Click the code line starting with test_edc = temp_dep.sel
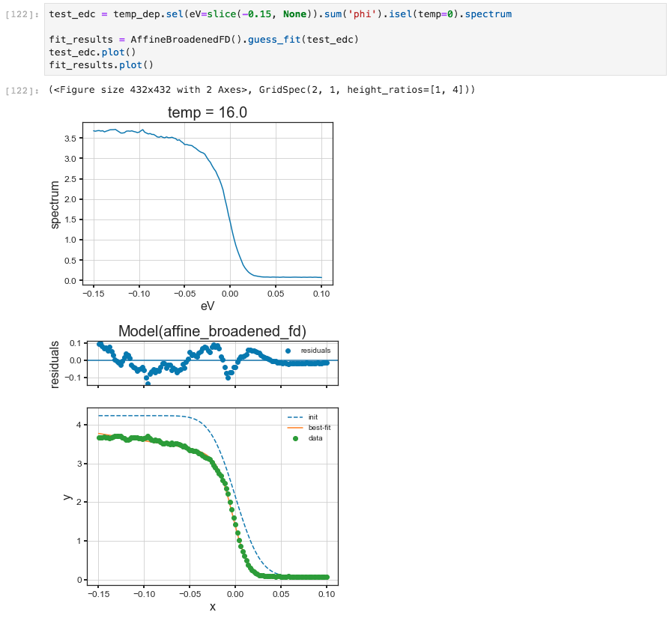The height and width of the screenshot is (624, 672). (x=280, y=14)
